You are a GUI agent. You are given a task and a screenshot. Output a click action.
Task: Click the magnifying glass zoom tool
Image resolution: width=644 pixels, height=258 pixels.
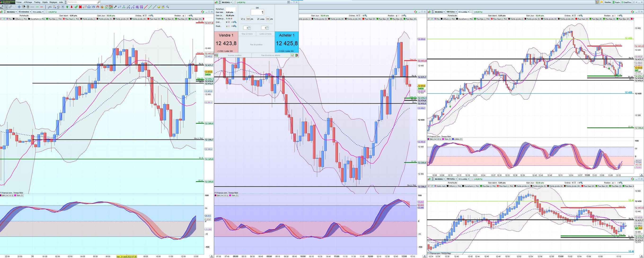click(x=168, y=7)
